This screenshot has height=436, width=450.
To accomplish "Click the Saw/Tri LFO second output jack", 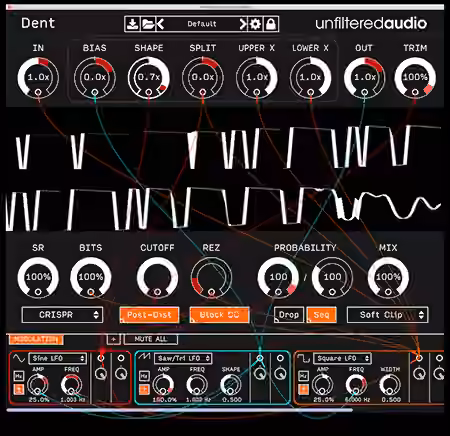I will [x=280, y=358].
